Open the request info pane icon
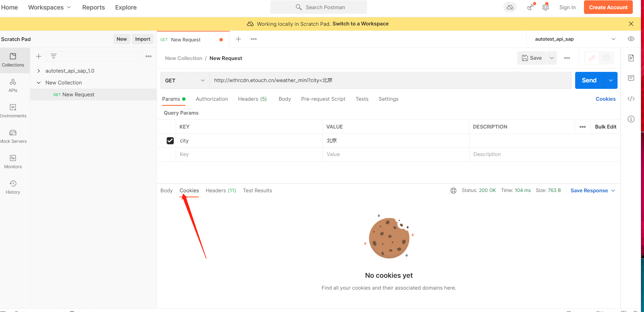This screenshot has width=644, height=312. [x=631, y=119]
